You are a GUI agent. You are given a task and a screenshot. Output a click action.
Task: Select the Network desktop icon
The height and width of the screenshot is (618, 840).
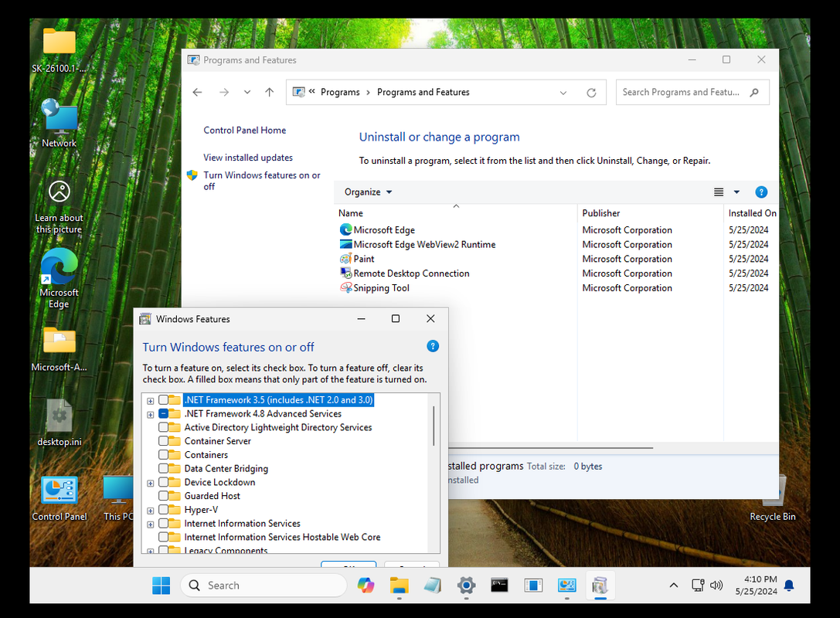(x=60, y=123)
